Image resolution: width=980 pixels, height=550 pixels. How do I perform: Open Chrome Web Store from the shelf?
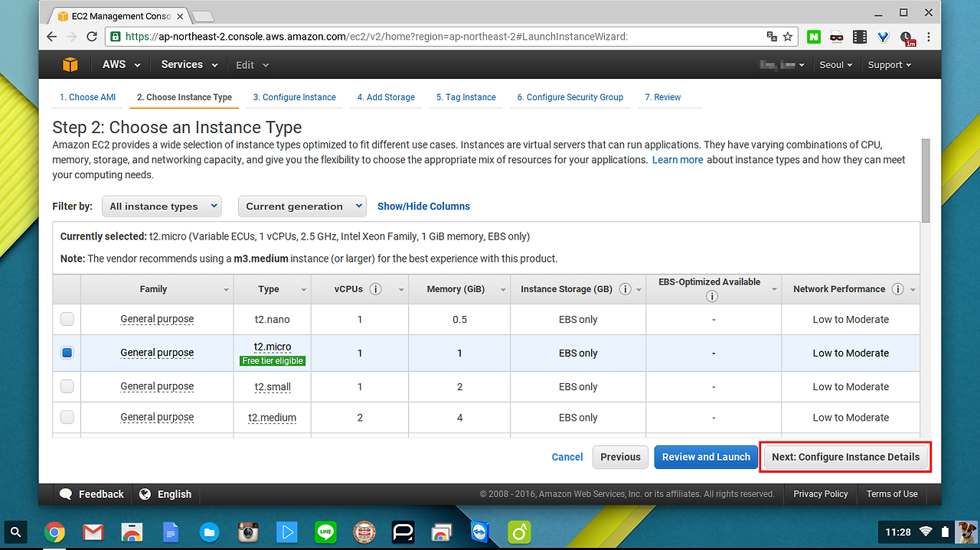coord(132,532)
